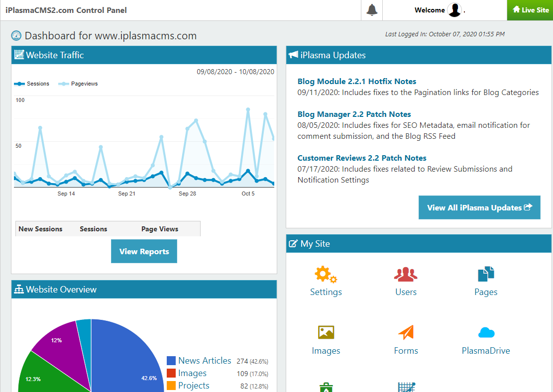Click the Settings label link
This screenshot has height=392, width=553.
(x=326, y=292)
